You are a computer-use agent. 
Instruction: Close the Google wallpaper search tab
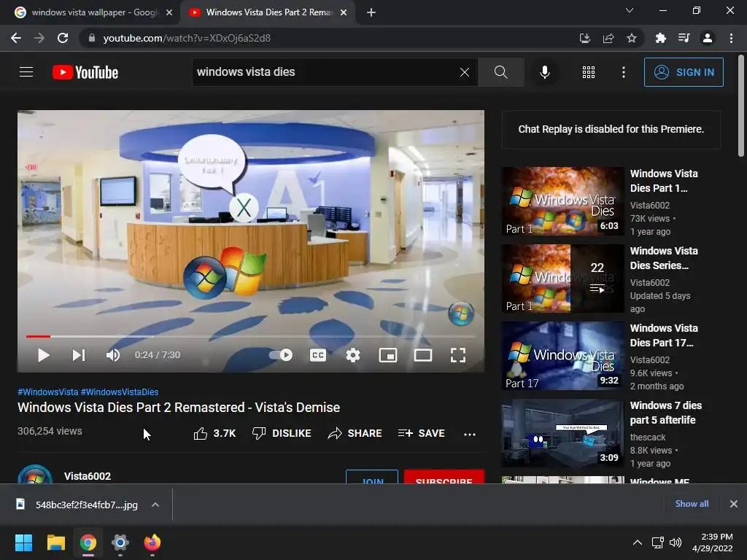click(x=169, y=12)
